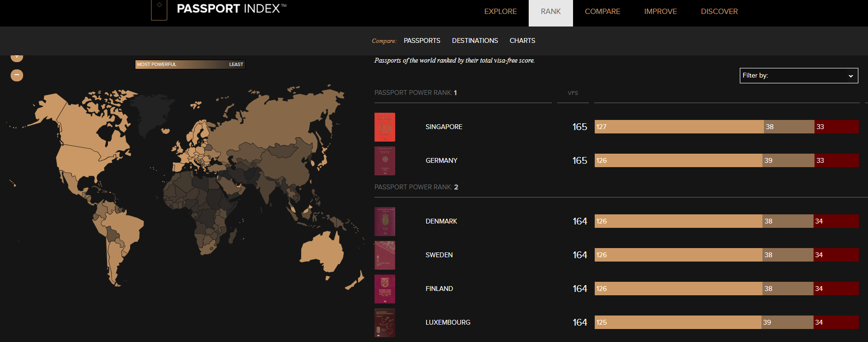Image resolution: width=868 pixels, height=342 pixels.
Task: Compare by Passports
Action: click(x=422, y=40)
